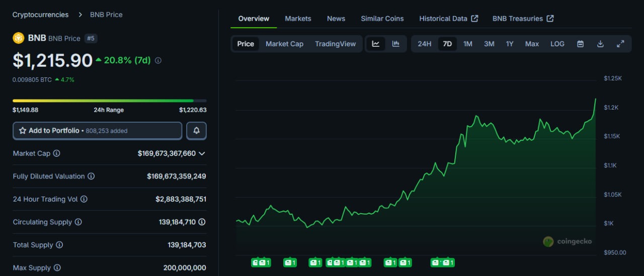Screen dimensions: 644x276
Task: Select the Max time range option
Action: (x=532, y=44)
